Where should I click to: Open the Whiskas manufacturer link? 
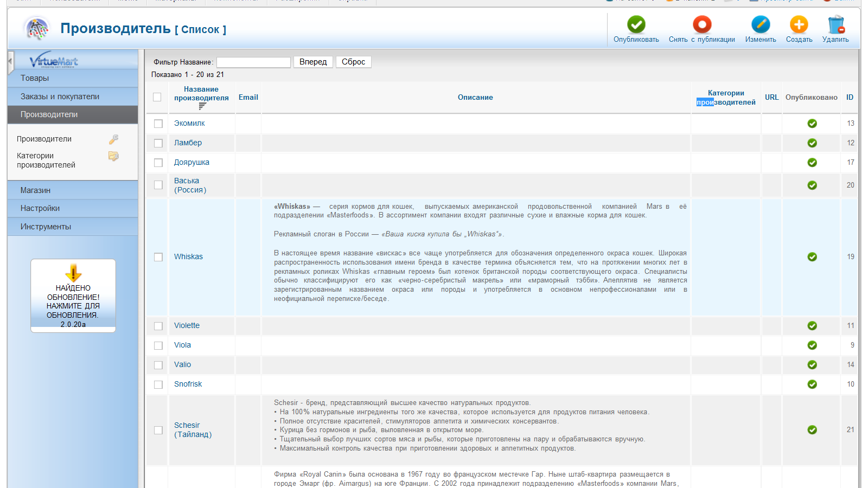click(x=188, y=256)
